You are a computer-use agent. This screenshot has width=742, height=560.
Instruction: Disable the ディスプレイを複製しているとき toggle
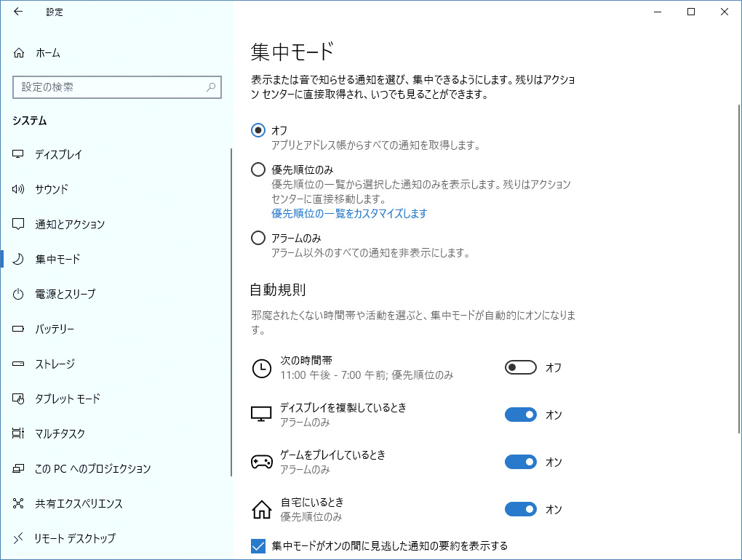(x=520, y=415)
